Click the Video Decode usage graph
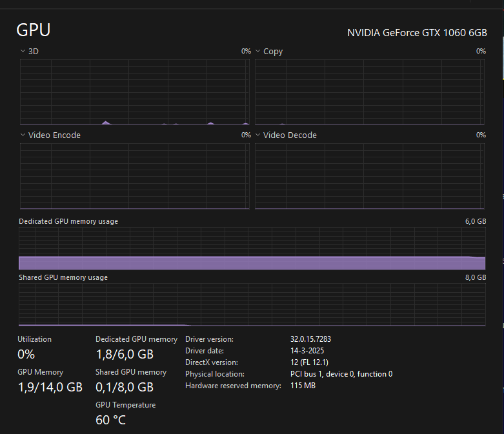Image resolution: width=504 pixels, height=434 pixels. 370,176
